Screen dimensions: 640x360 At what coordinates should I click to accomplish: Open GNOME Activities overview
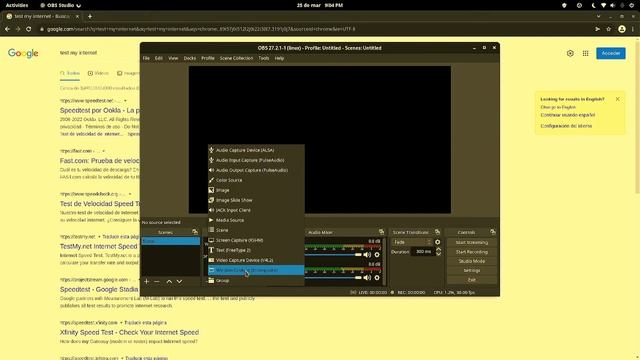click(x=17, y=5)
